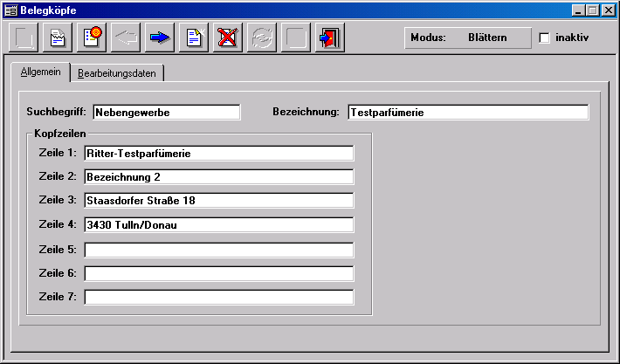Click the Suchbegriff field containing Nebengewerbe
620x364 pixels.
(x=167, y=113)
